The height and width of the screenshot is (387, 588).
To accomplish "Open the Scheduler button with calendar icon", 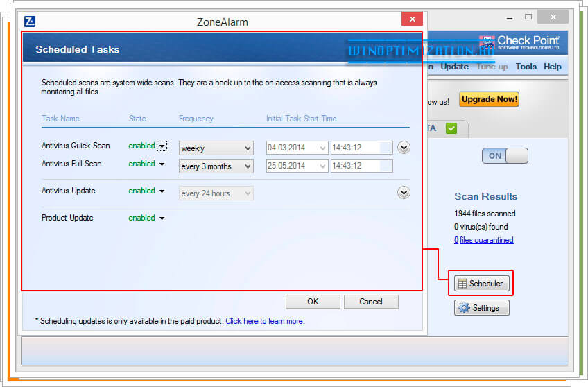I will pos(482,283).
